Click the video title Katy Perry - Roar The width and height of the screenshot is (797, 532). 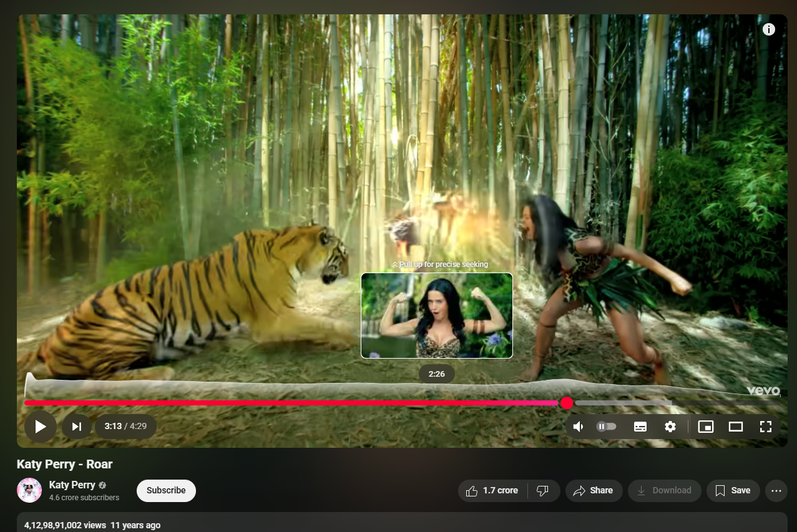point(64,464)
